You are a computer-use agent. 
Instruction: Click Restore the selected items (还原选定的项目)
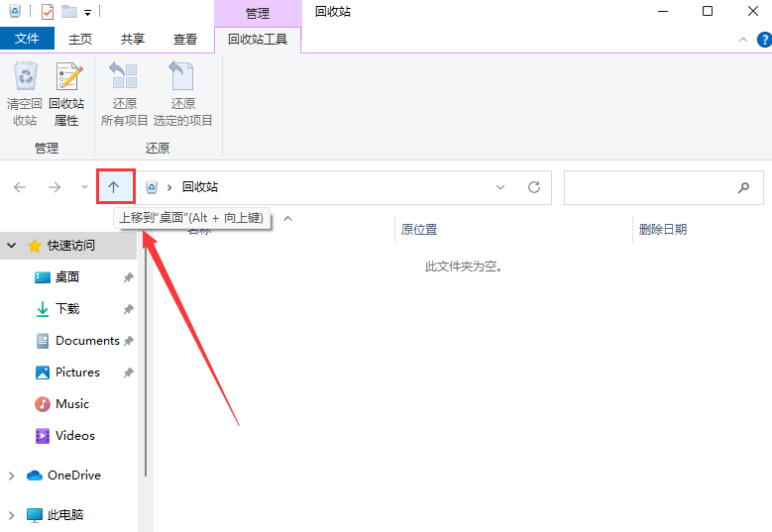[x=182, y=93]
